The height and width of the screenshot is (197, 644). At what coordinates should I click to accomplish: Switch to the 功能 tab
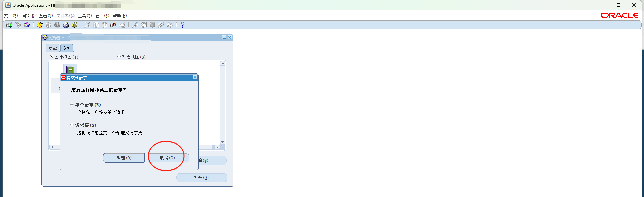click(53, 48)
